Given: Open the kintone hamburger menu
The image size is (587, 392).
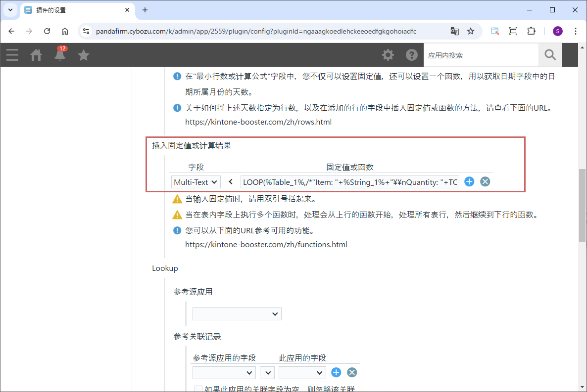Looking at the screenshot, I should [x=12, y=55].
